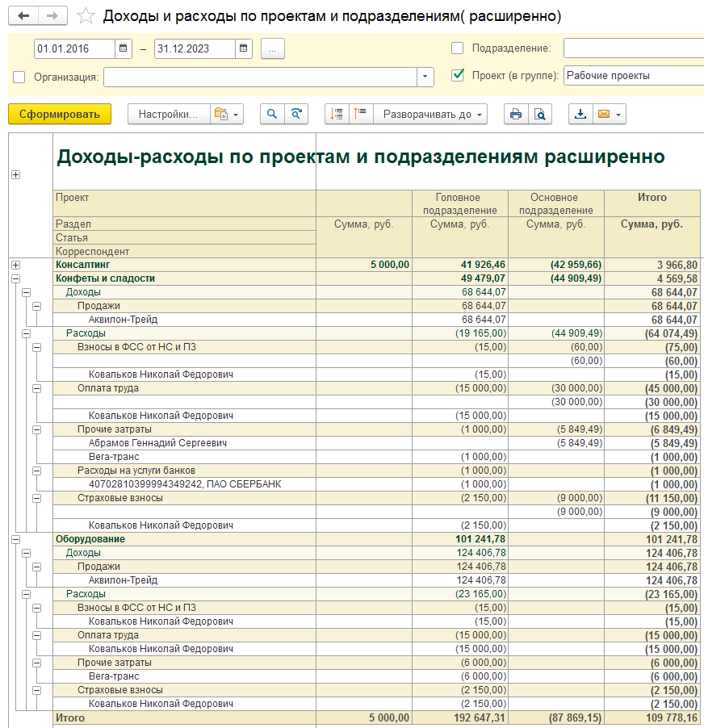Select the Оборудование row label
704x728 pixels.
pos(90,539)
